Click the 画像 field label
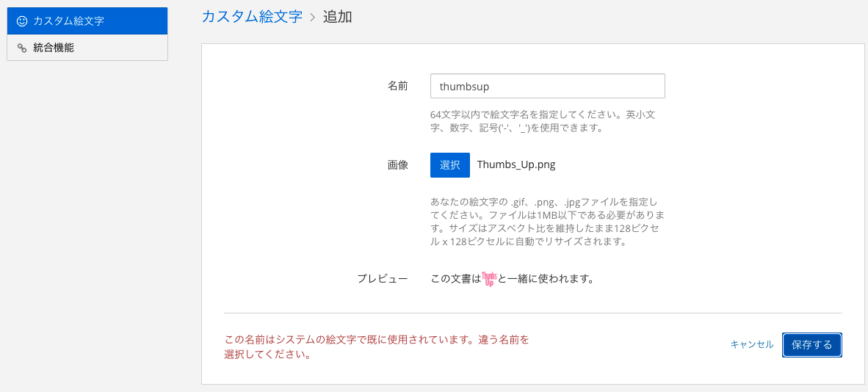 click(397, 165)
